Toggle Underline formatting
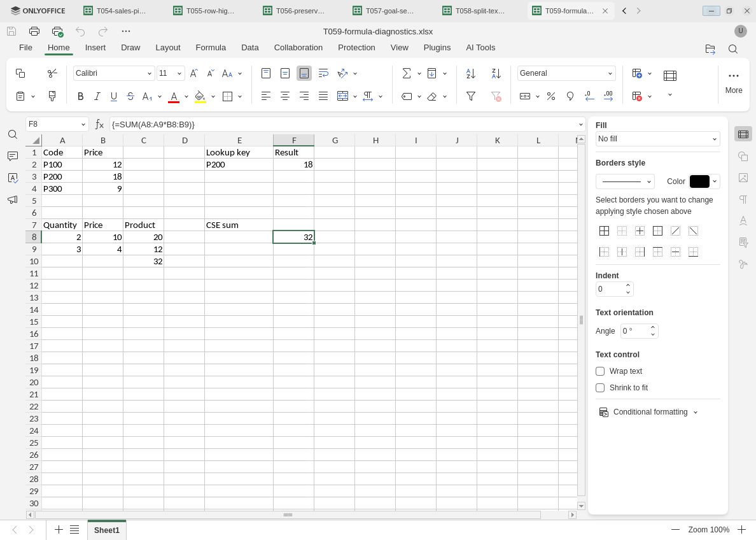The image size is (756, 540). coord(114,97)
